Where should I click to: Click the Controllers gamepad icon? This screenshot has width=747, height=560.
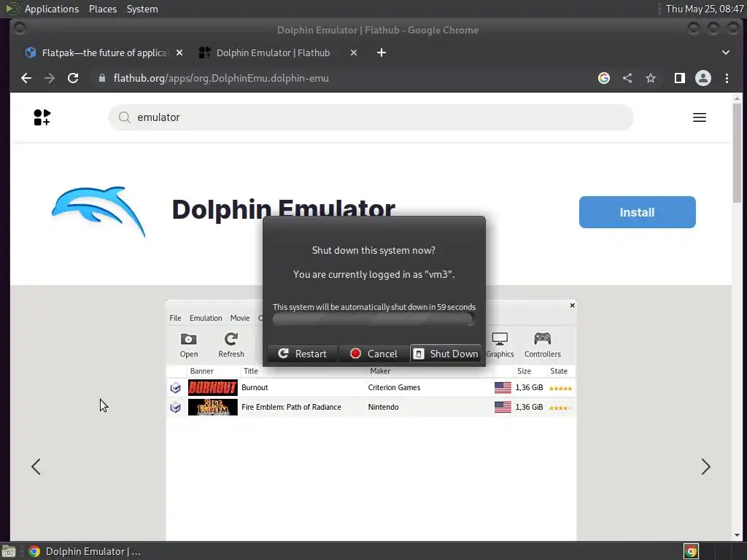[x=542, y=339]
